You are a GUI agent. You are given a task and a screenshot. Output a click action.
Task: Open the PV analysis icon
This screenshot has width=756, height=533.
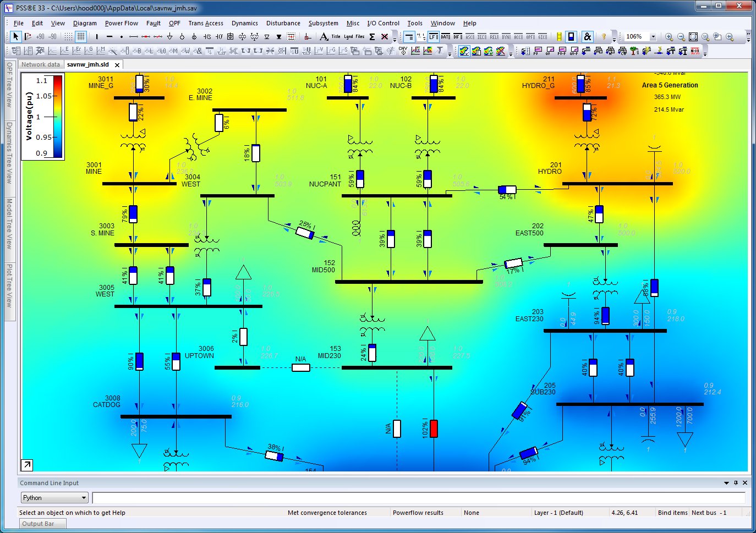(x=538, y=51)
